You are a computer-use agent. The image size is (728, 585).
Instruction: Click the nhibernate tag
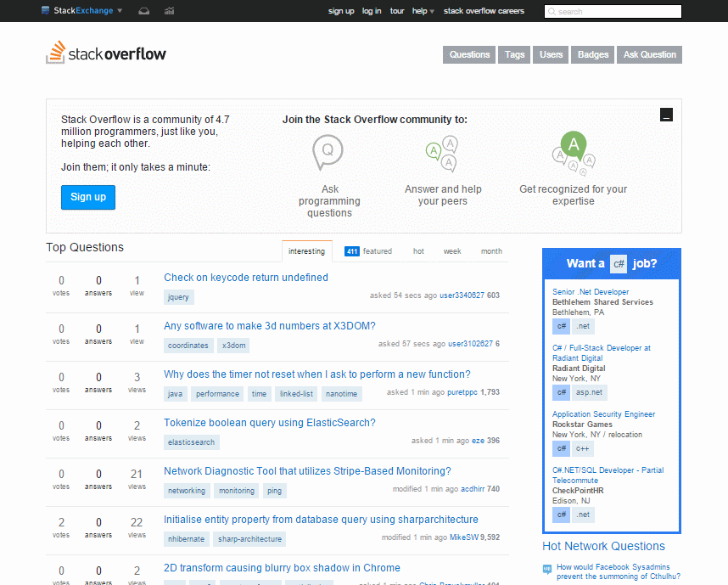[x=186, y=539]
